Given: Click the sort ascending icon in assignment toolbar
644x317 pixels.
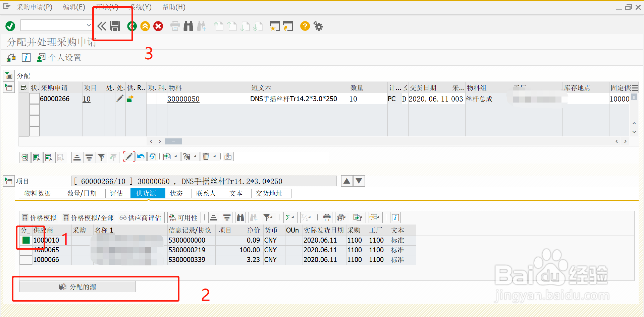Looking at the screenshot, I should [77, 157].
